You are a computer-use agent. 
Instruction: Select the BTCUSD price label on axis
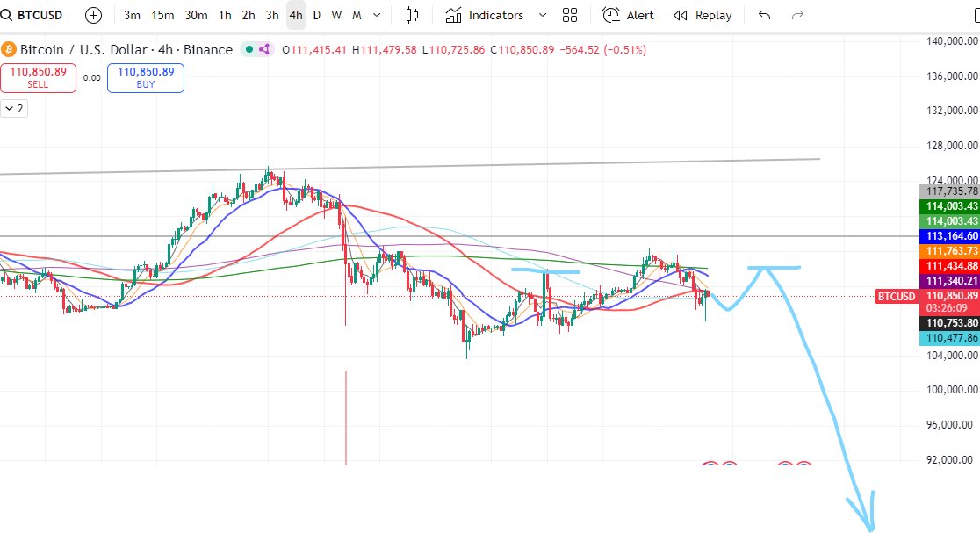pyautogui.click(x=896, y=296)
